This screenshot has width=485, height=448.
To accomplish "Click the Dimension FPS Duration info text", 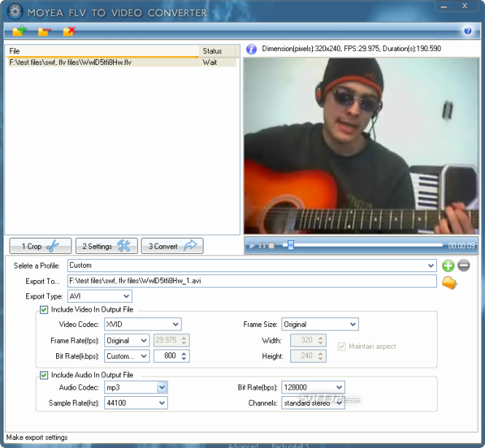I will pyautogui.click(x=351, y=49).
